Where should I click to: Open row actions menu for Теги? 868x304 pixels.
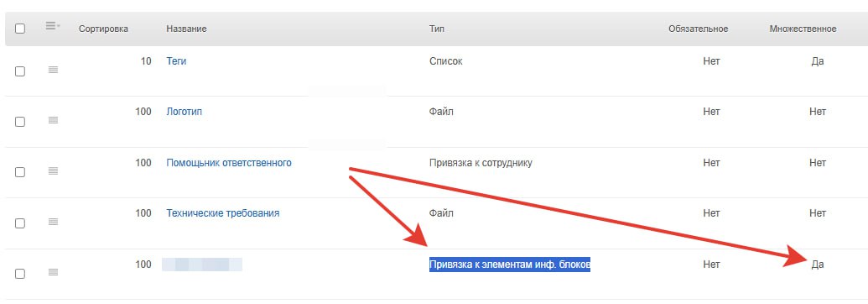(53, 70)
